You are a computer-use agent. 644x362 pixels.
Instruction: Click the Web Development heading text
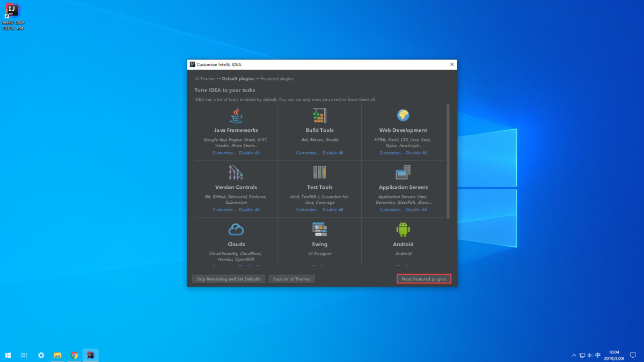pos(403,130)
